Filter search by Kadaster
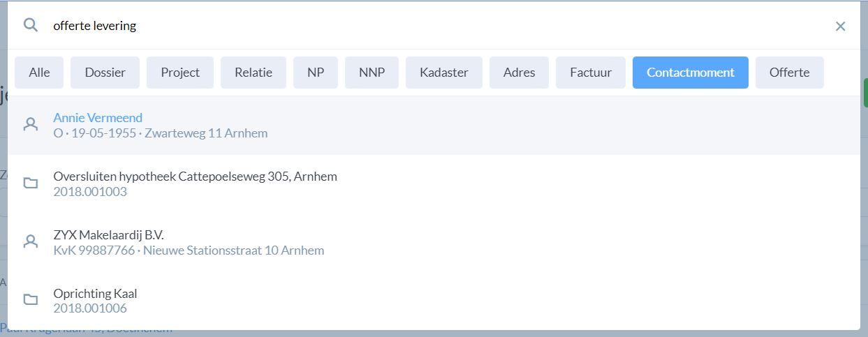Screen dimensions: 868x337 (444, 73)
